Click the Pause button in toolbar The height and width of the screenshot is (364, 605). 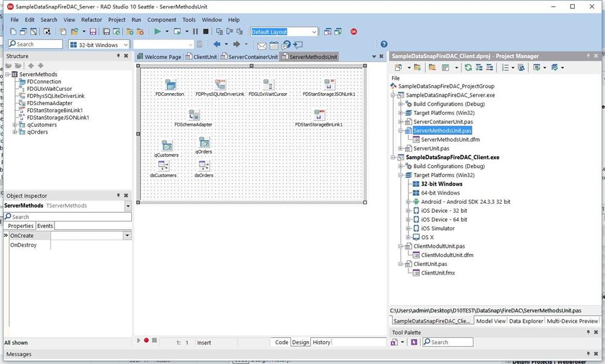195,31
